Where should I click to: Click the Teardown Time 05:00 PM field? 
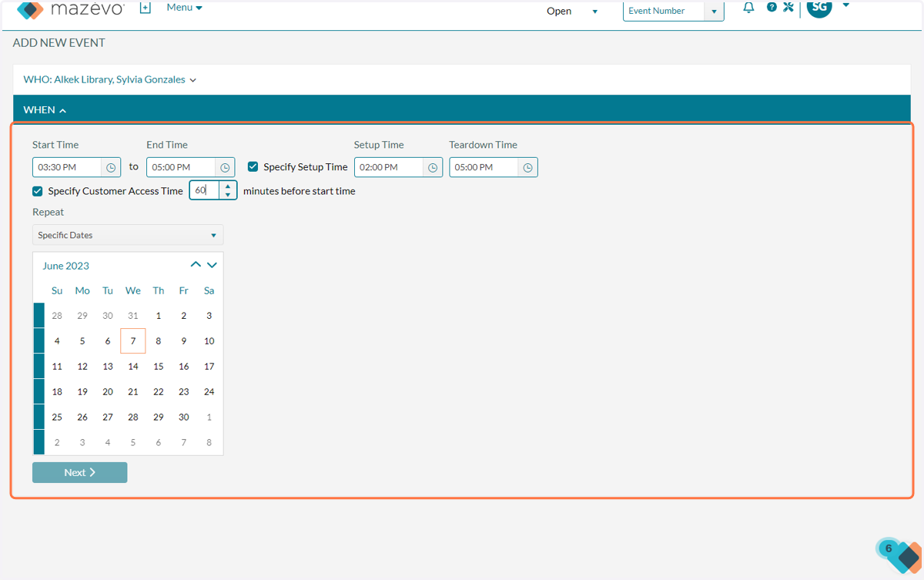pos(484,167)
